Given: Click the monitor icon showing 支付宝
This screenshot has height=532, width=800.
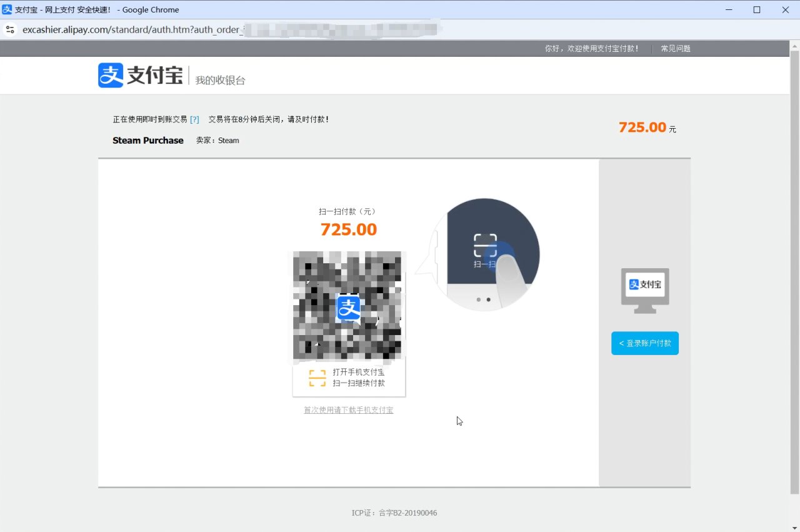Looking at the screenshot, I should click(x=645, y=291).
